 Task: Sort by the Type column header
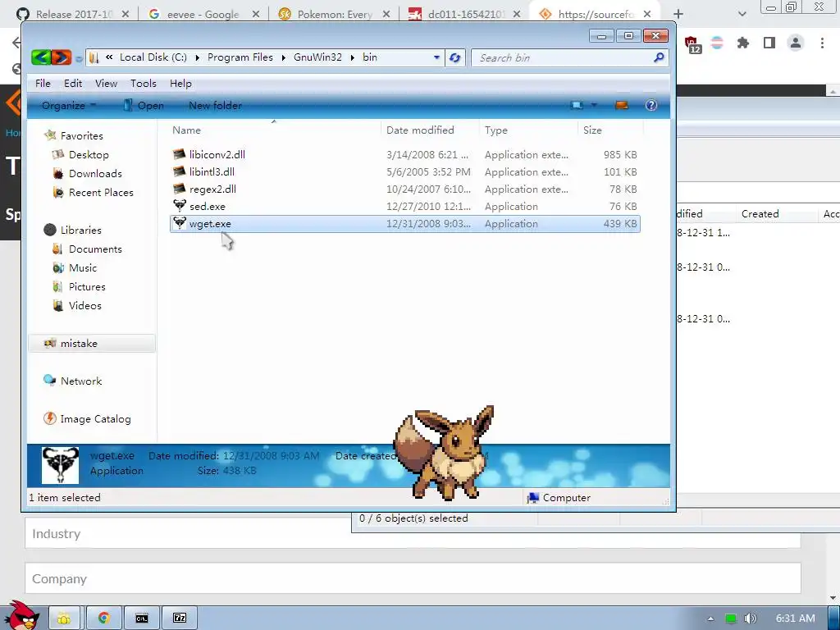point(496,130)
